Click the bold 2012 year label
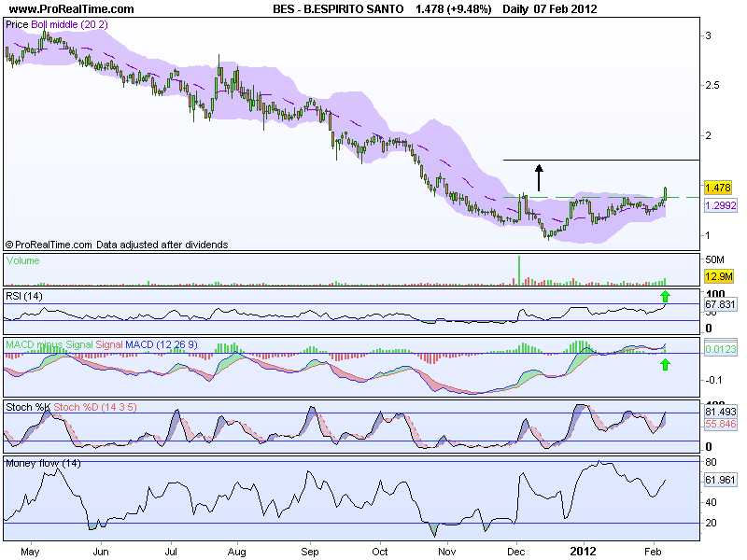 pyautogui.click(x=583, y=552)
